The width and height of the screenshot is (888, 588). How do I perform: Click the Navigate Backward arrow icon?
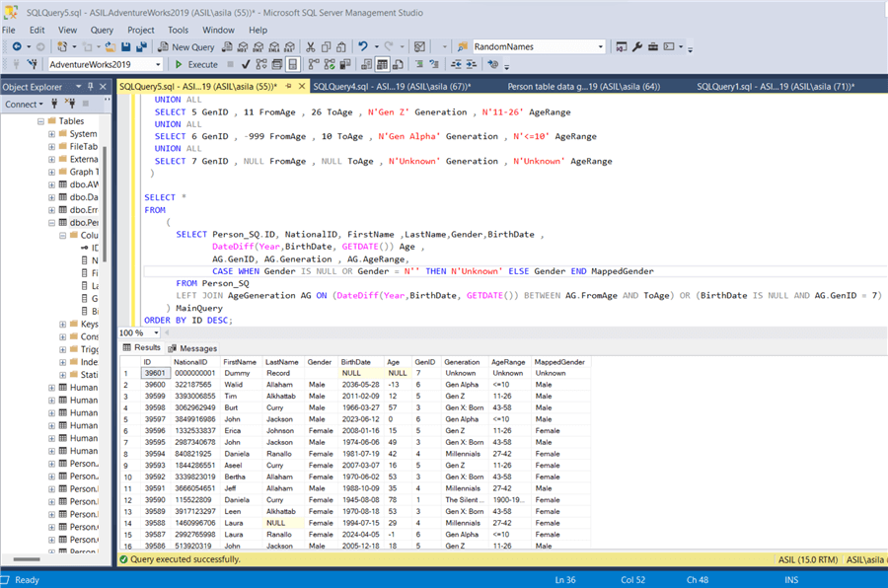coord(17,45)
